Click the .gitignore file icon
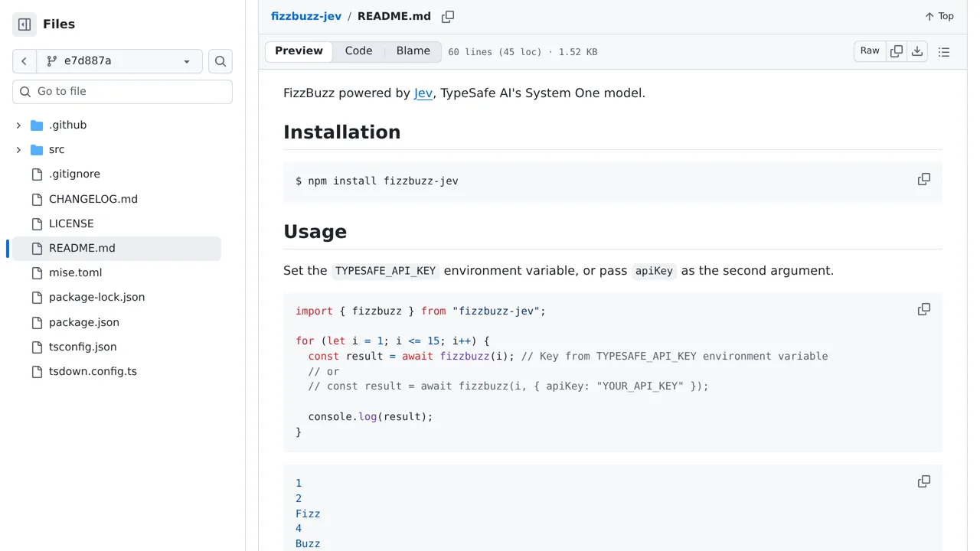This screenshot has height=551, width=980. pos(37,174)
